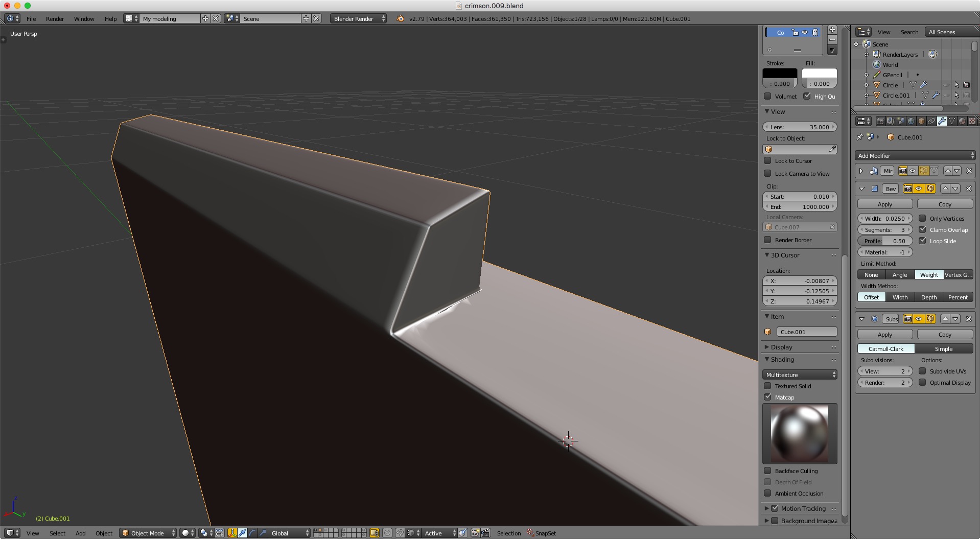Select the Scene properties tab (globe icon)
Image resolution: width=980 pixels, height=539 pixels.
(x=911, y=121)
